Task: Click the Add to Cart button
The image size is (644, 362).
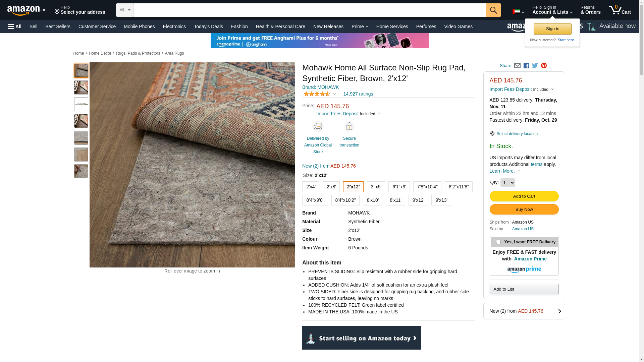Action: (x=524, y=196)
